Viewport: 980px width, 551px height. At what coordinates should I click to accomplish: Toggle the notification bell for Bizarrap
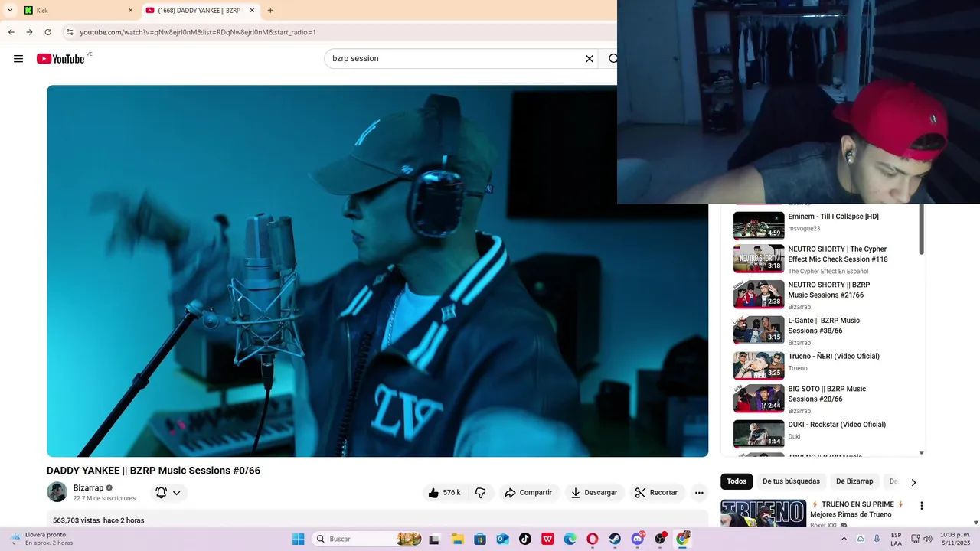161,493
